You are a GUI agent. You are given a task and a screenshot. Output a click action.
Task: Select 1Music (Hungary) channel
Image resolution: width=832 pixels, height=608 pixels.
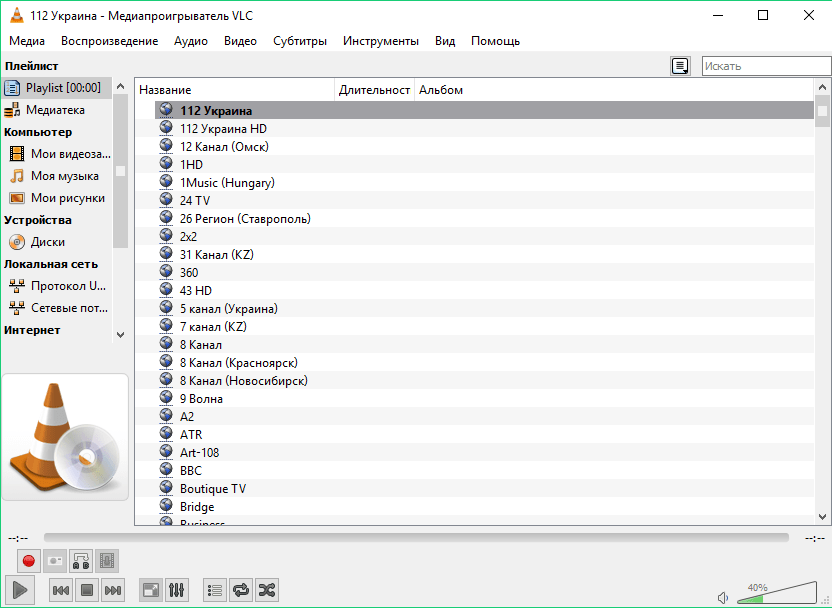click(474, 183)
